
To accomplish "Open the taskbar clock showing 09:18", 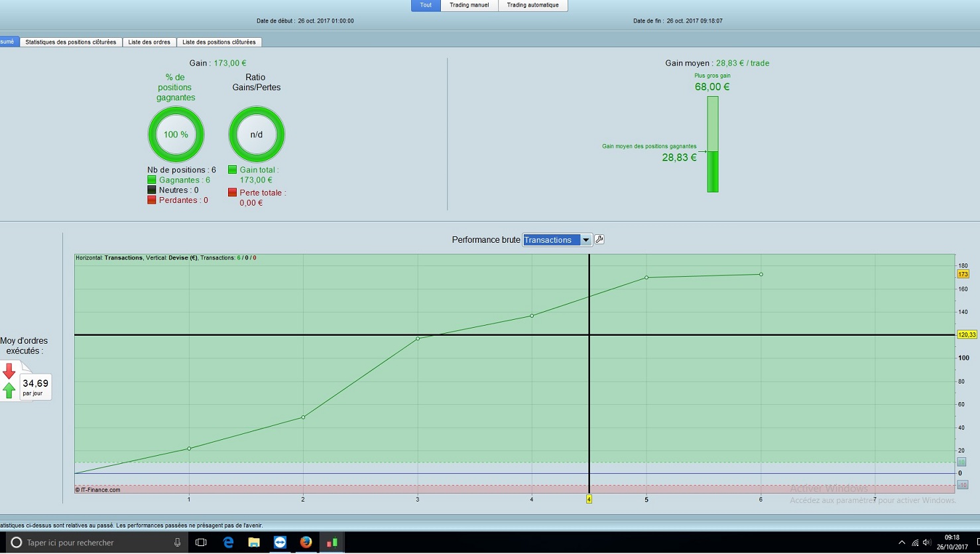I will [x=951, y=542].
